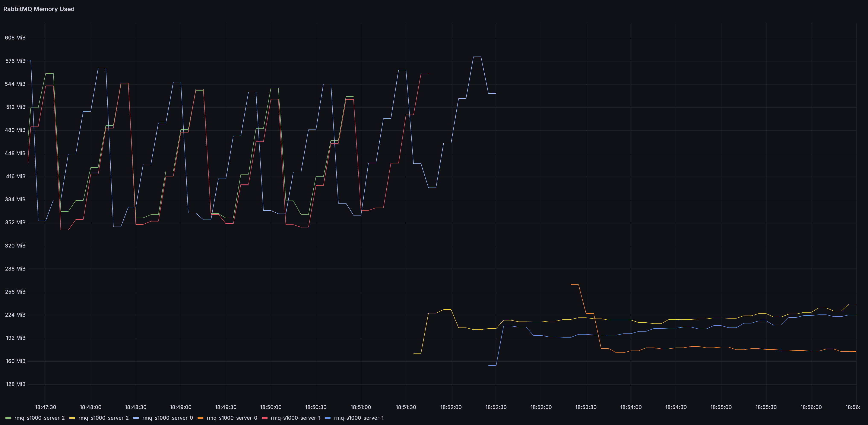Toggle visibility of the green rmq-s1000-server-2 series
This screenshot has height=425, width=868.
pyautogui.click(x=39, y=418)
